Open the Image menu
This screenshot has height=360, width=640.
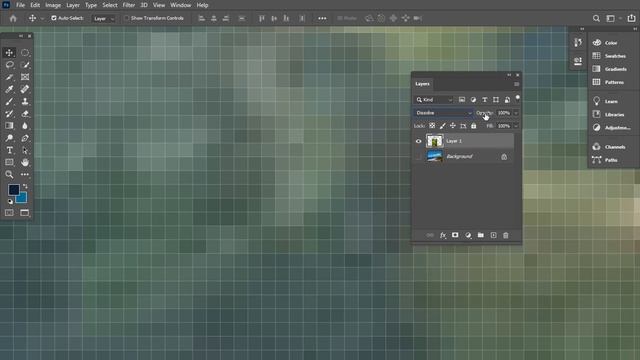point(53,5)
